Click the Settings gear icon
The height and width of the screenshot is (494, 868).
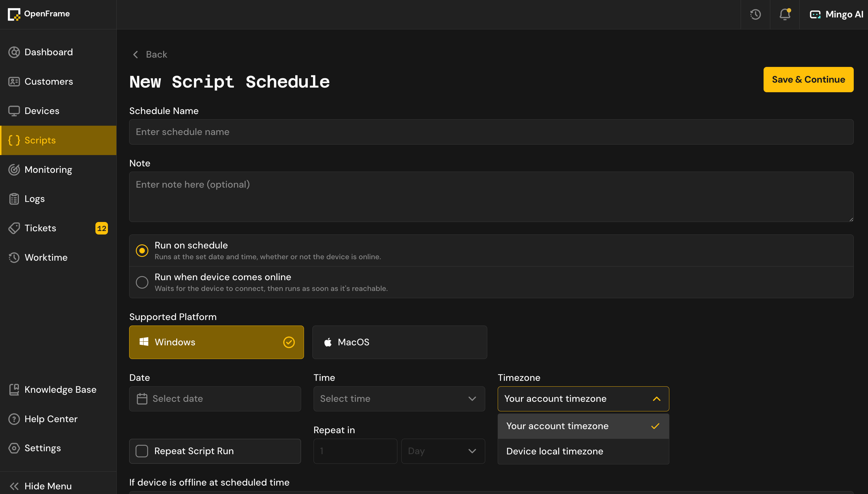click(14, 448)
